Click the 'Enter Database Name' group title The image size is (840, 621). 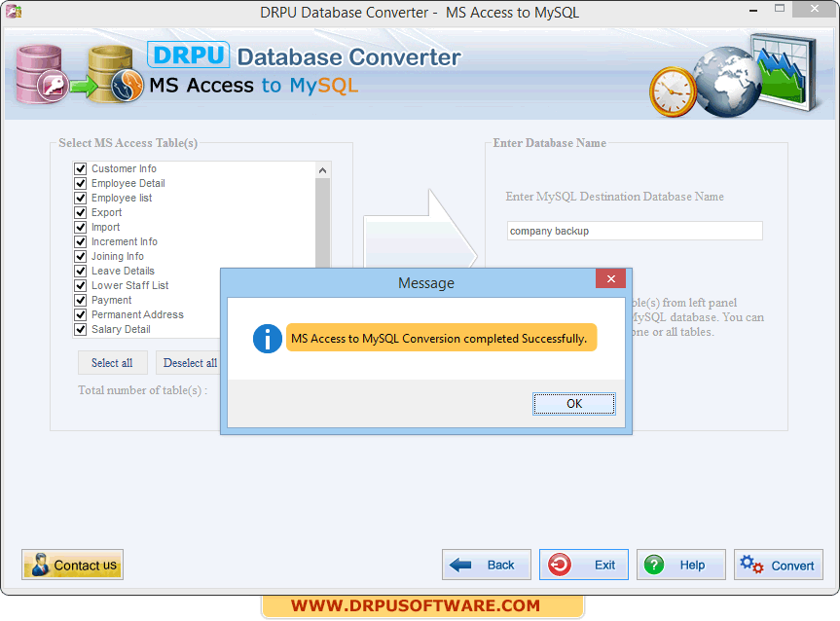pos(550,143)
